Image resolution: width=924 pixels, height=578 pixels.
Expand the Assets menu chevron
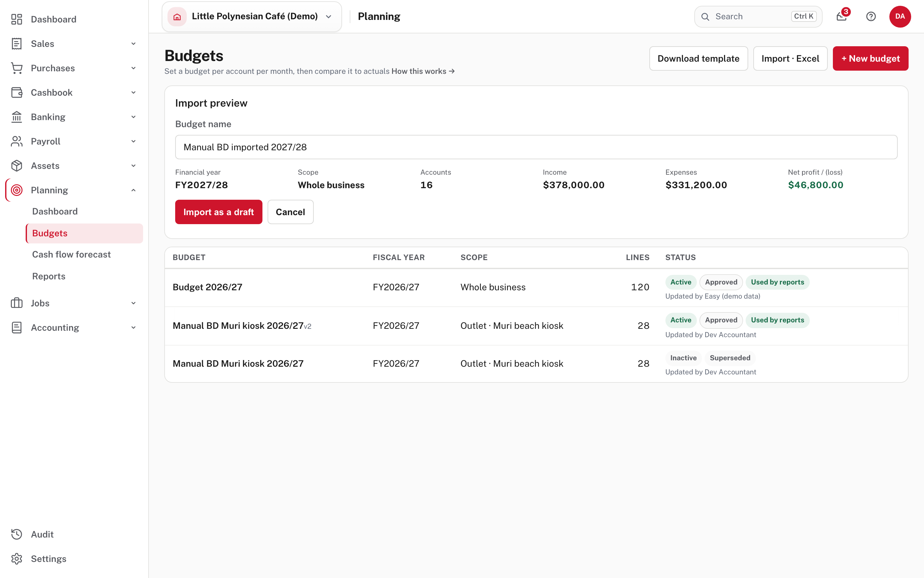(x=134, y=166)
